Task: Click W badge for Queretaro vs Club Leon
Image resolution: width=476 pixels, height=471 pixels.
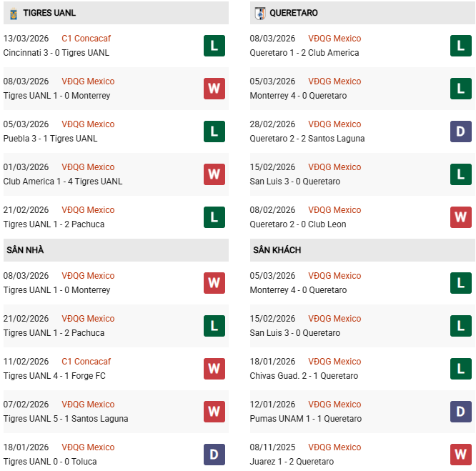Action: [460, 217]
